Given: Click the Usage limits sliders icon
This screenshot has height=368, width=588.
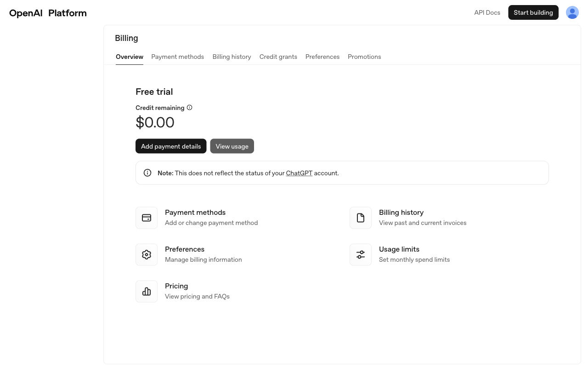Looking at the screenshot, I should pyautogui.click(x=360, y=254).
